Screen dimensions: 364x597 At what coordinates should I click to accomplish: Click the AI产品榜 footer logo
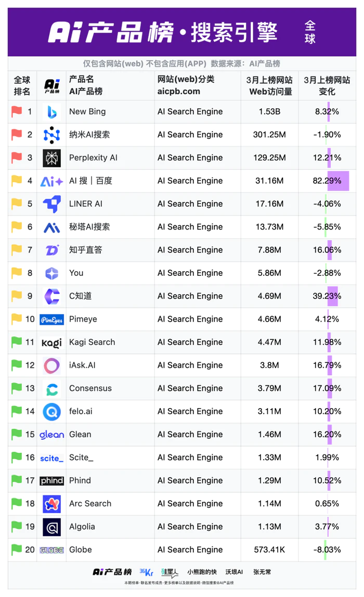(x=112, y=572)
